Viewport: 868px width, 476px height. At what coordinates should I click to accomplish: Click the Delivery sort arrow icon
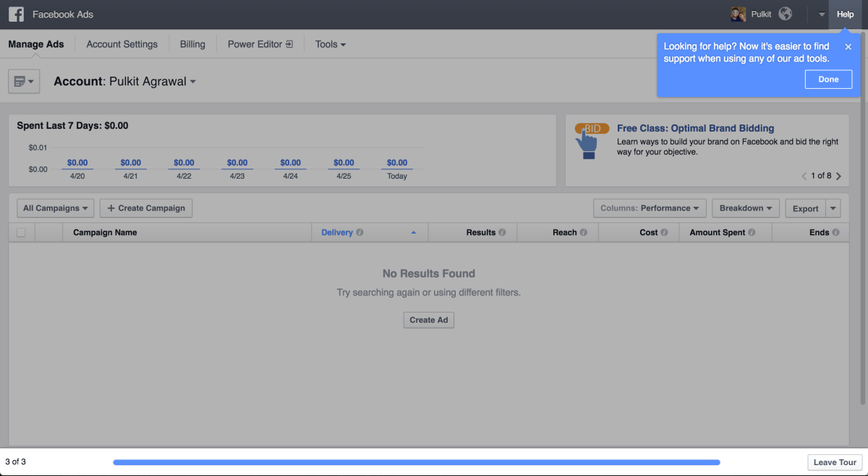(x=414, y=233)
